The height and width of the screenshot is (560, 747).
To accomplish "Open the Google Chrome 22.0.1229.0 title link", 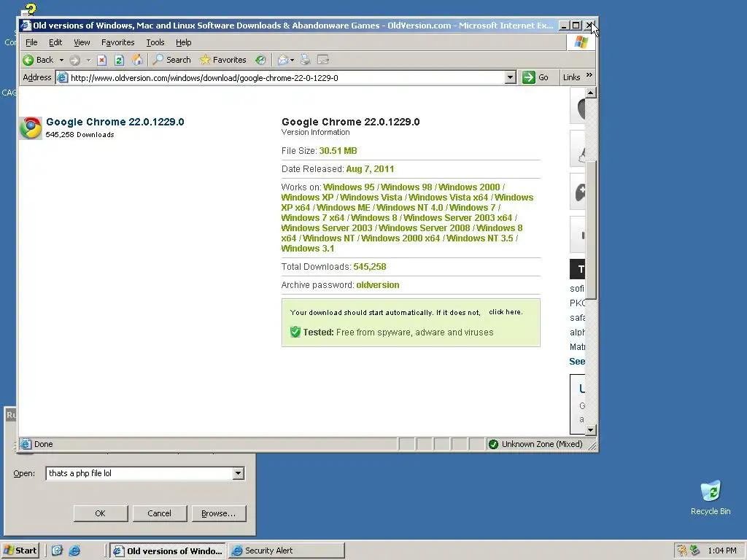I will pyautogui.click(x=115, y=122).
